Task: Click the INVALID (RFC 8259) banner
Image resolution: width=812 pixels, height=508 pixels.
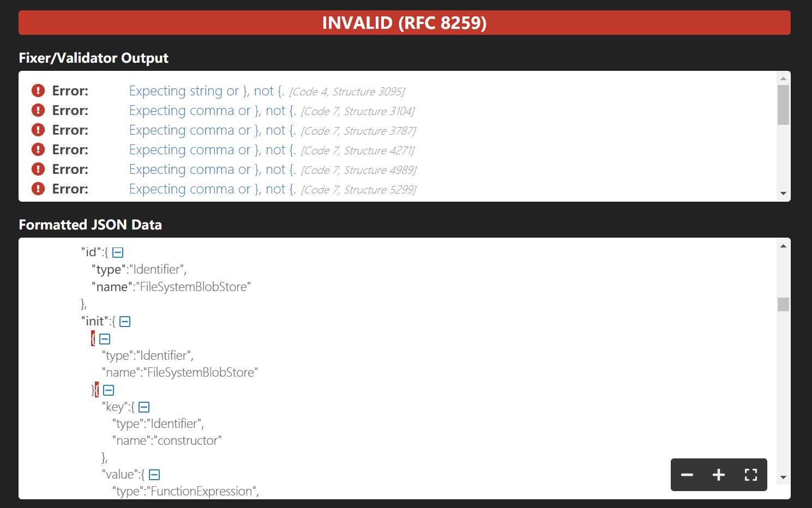Action: click(x=405, y=22)
